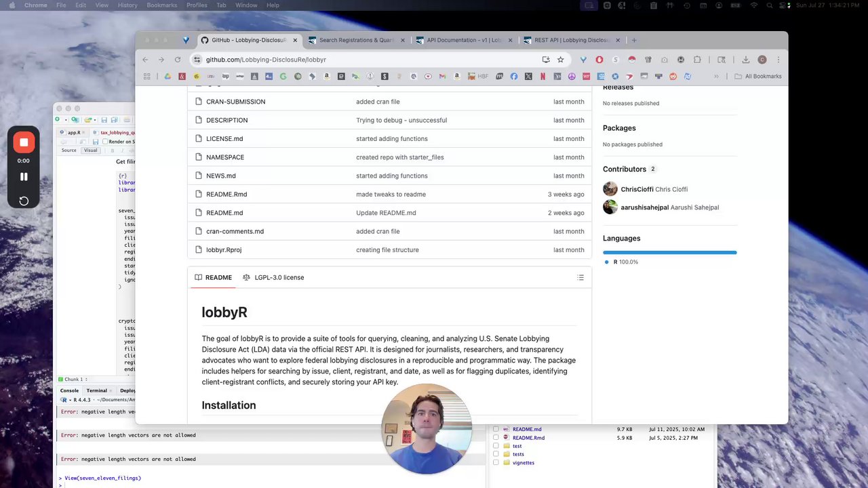Open the Terminal tab in RStudio
868x488 pixels.
96,390
